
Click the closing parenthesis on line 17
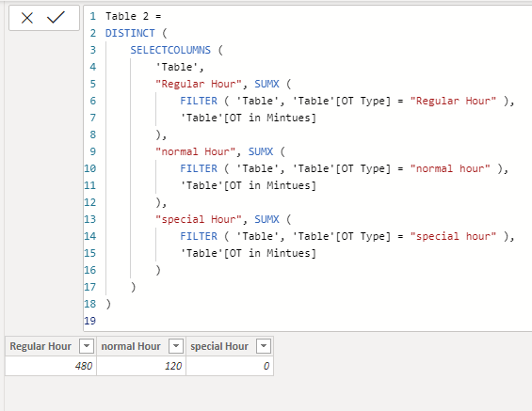tap(134, 288)
